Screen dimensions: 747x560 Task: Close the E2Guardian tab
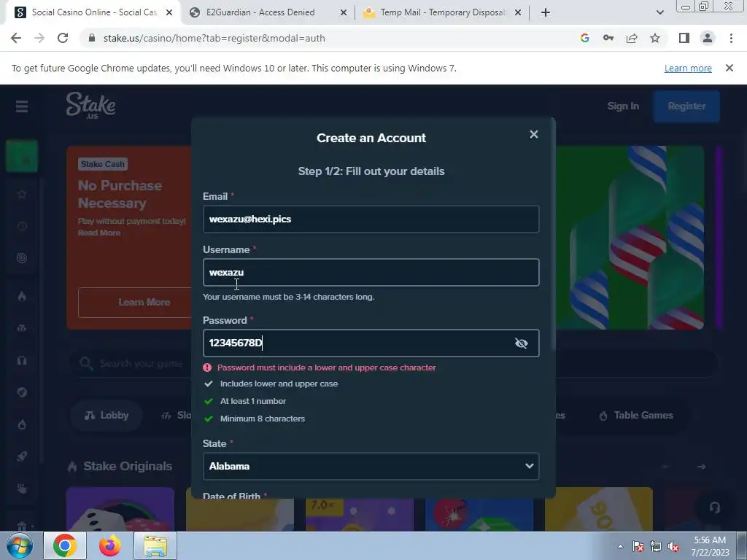343,12
